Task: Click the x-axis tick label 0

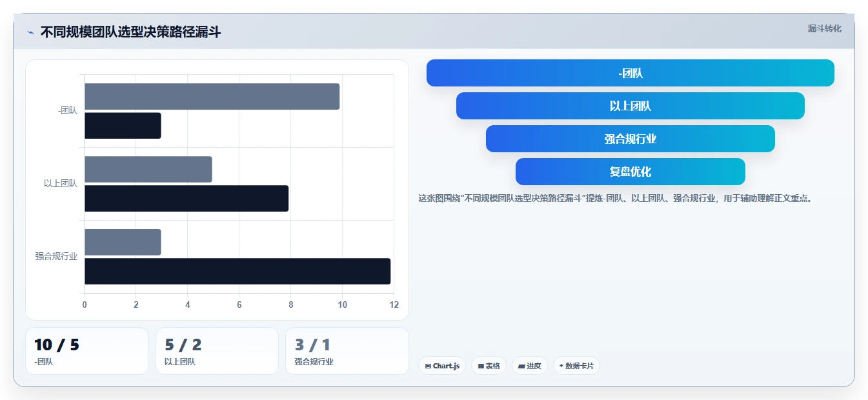Action: (x=85, y=305)
